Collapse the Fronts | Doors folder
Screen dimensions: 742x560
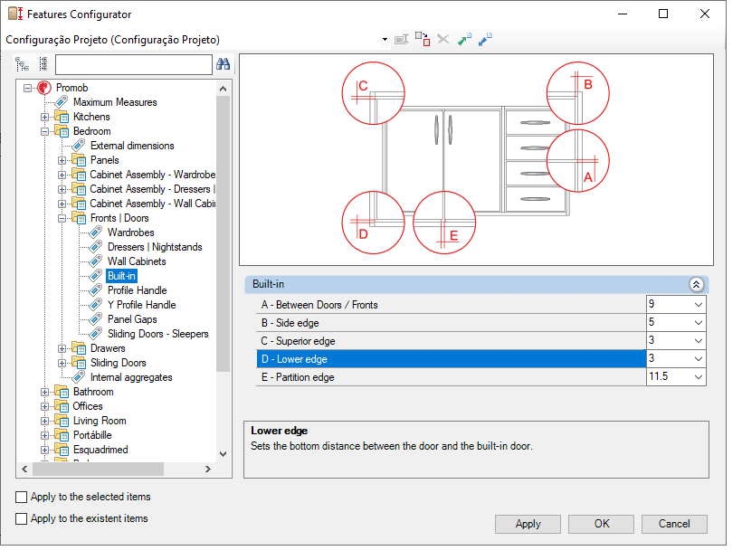(x=62, y=219)
